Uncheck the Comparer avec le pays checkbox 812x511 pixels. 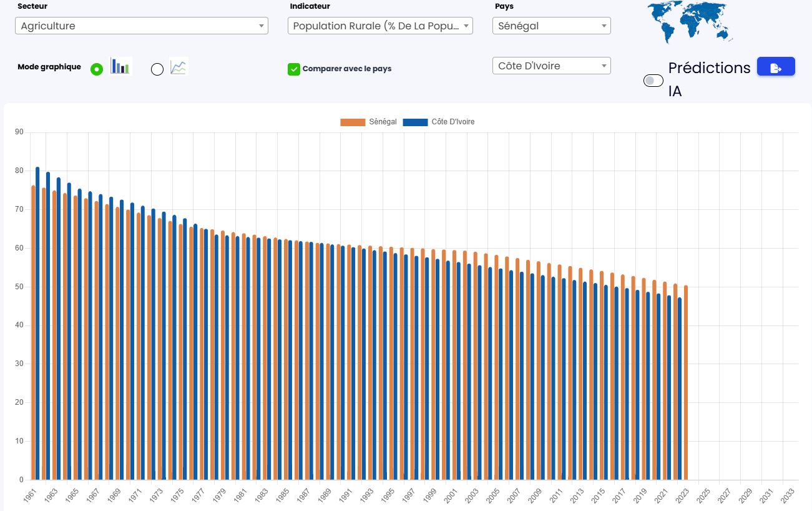pyautogui.click(x=294, y=69)
